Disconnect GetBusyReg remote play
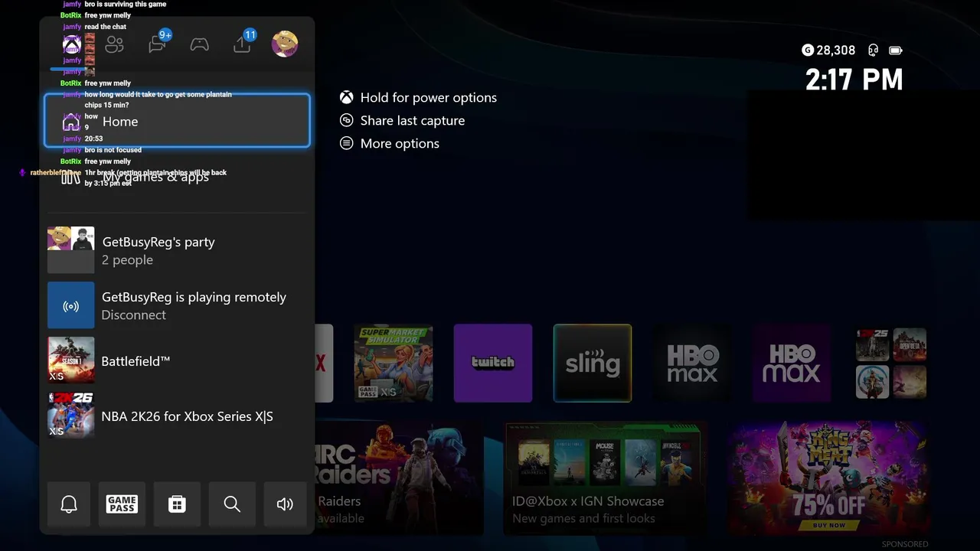Screen dimensions: 980x551 pyautogui.click(x=177, y=305)
